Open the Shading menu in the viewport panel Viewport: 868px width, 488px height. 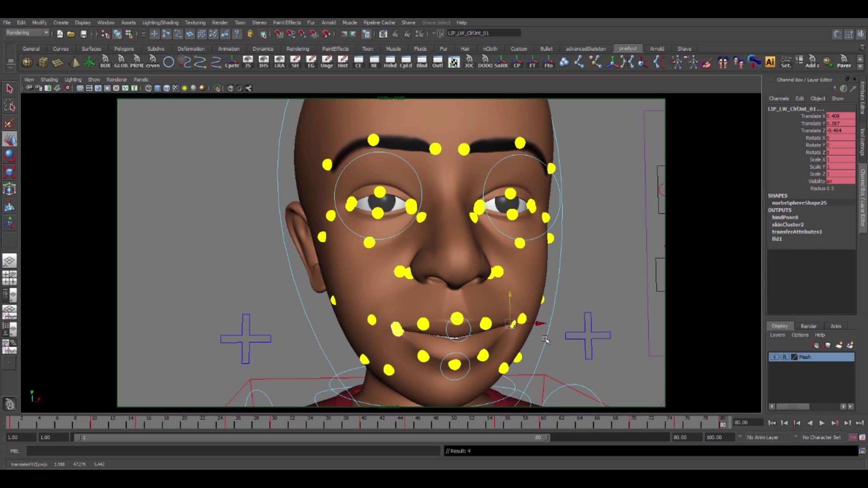coord(49,79)
